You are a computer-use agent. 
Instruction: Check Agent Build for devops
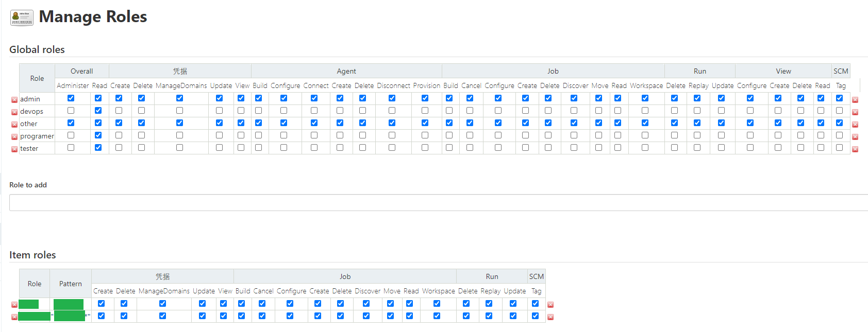259,110
